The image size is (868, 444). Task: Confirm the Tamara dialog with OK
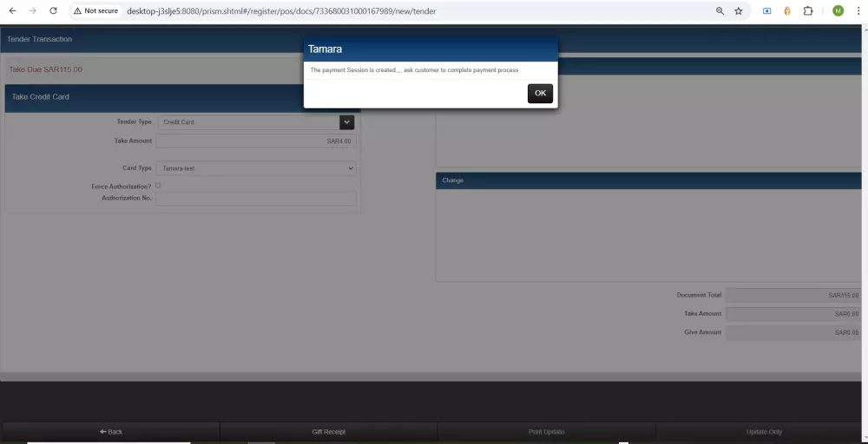click(x=540, y=94)
